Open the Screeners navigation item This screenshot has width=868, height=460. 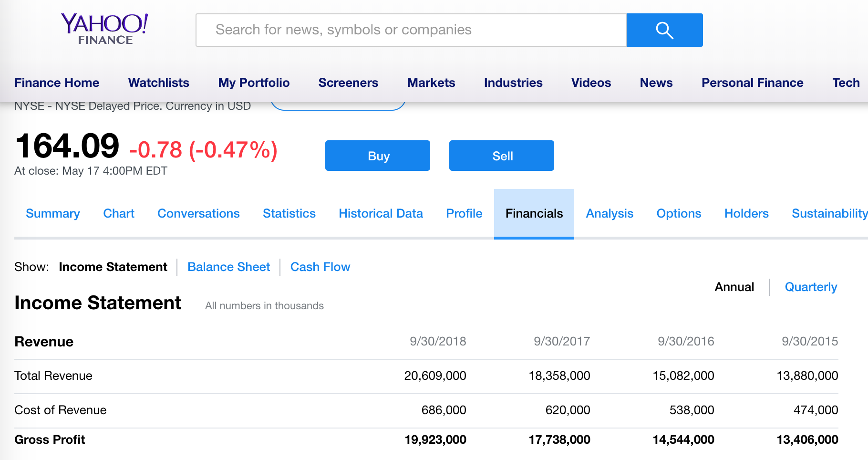click(x=348, y=83)
